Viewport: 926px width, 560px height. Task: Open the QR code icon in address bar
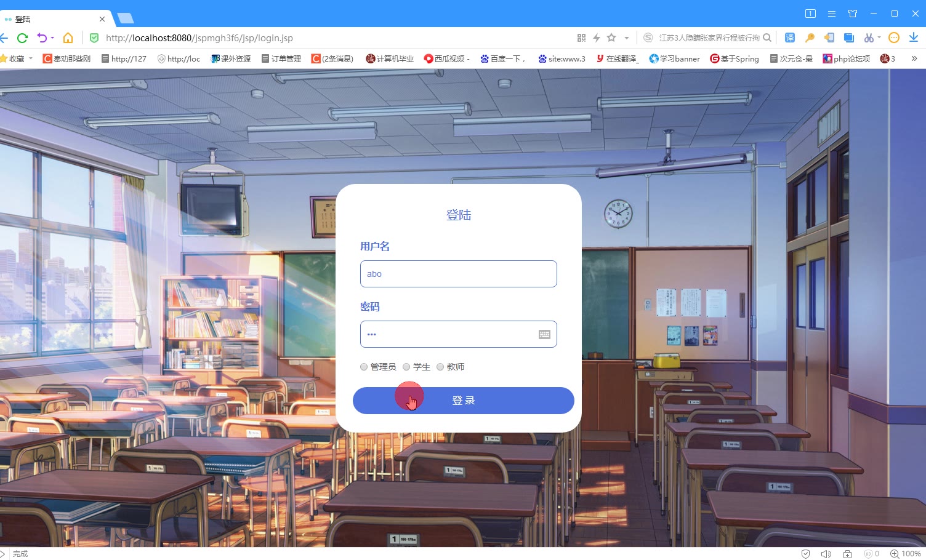pos(581,38)
